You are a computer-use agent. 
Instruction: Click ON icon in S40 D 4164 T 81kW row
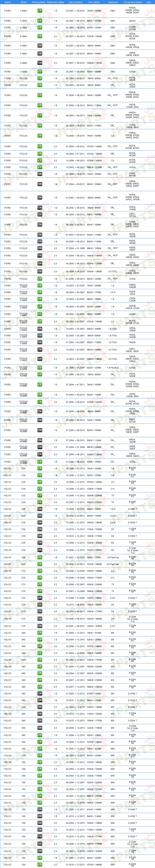point(40,693)
